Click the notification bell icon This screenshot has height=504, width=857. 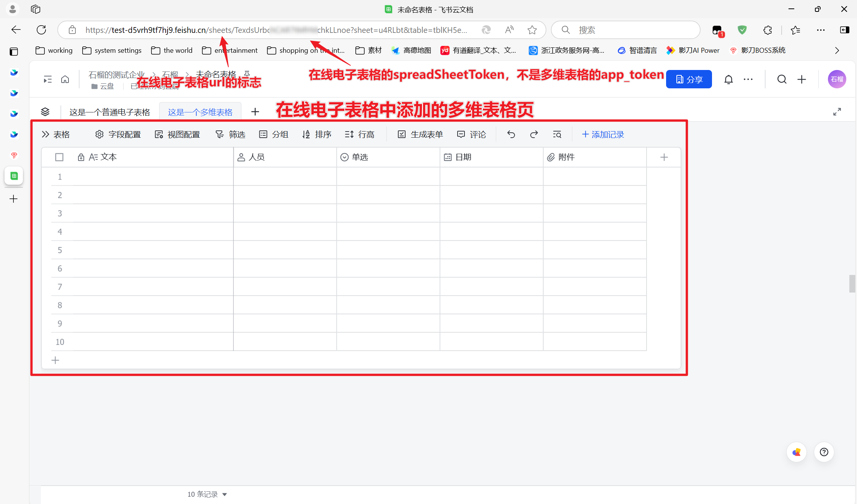tap(728, 79)
